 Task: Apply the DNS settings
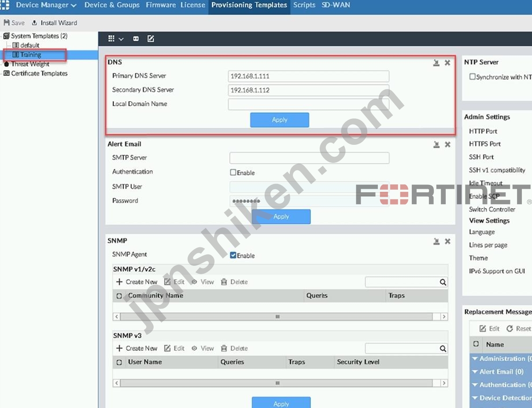click(x=280, y=120)
